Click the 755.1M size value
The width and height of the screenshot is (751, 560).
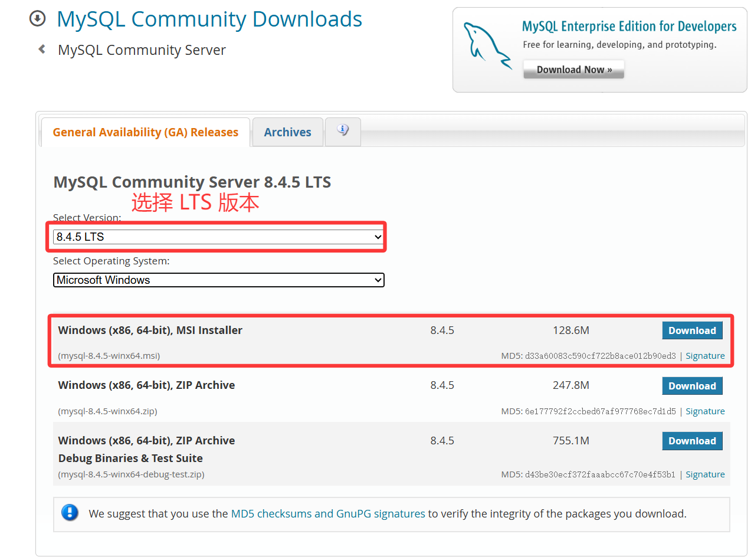571,441
